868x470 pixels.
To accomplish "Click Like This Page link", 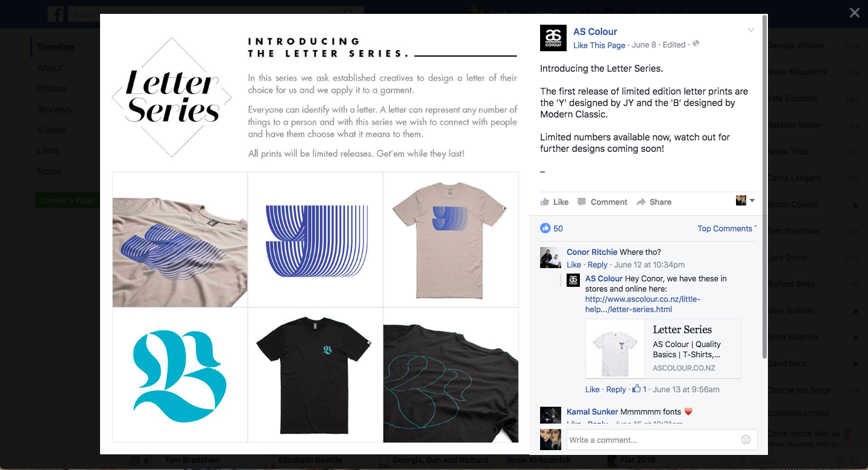I will coord(599,45).
